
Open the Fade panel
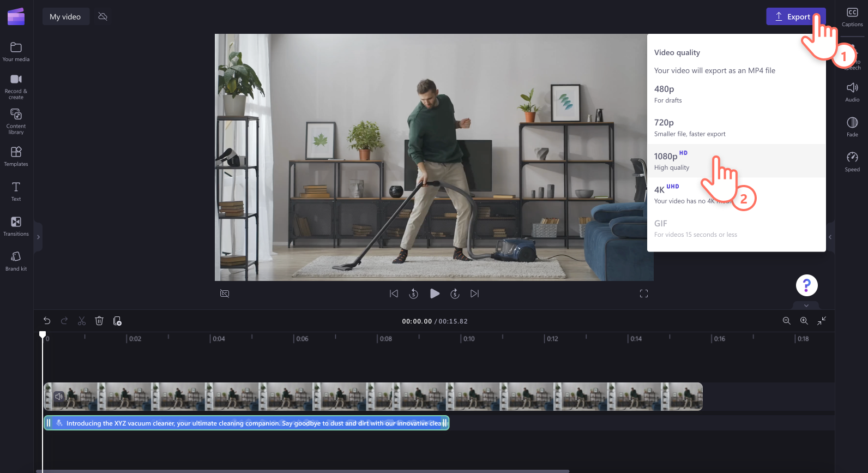click(852, 127)
